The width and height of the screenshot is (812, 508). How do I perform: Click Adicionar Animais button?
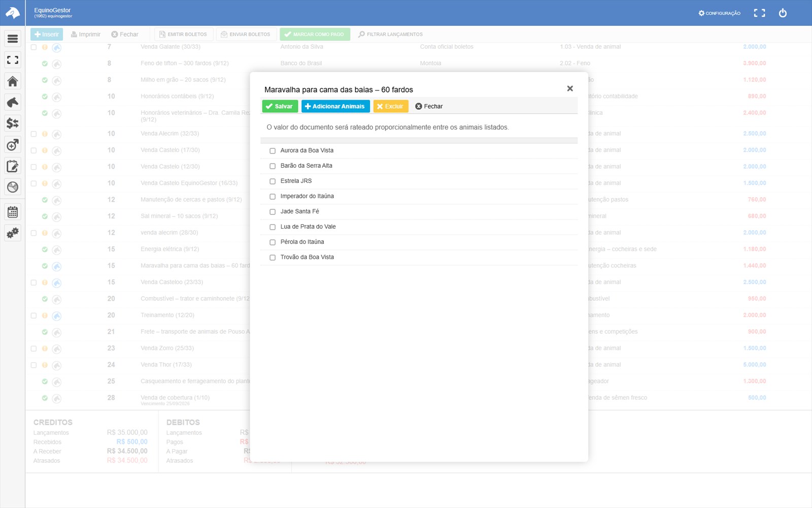(335, 106)
